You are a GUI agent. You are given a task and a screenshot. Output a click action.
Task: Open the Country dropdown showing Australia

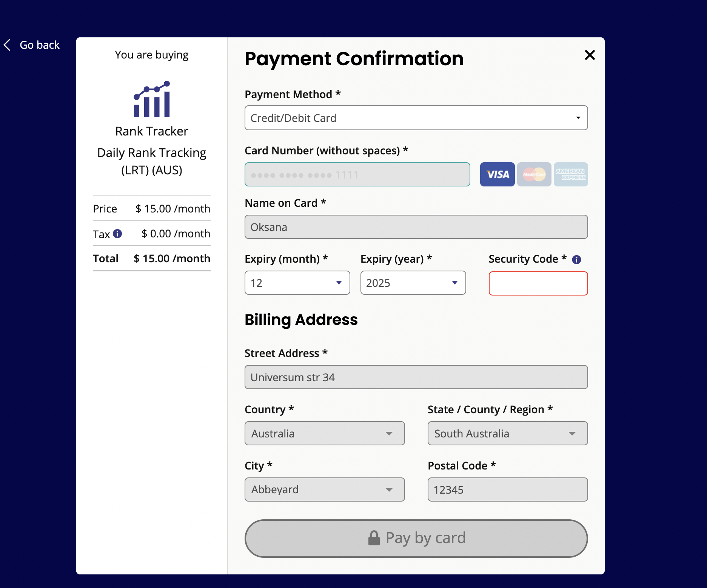pos(325,433)
